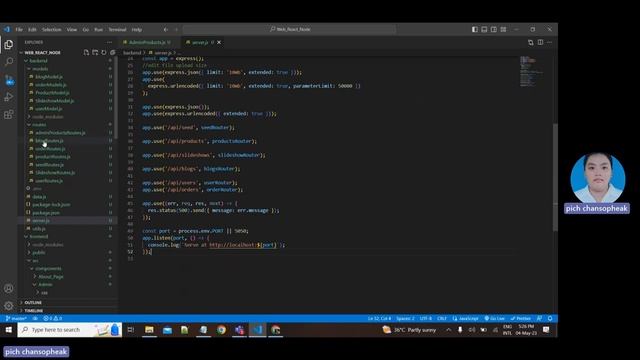Open the Help menu

coord(137,29)
